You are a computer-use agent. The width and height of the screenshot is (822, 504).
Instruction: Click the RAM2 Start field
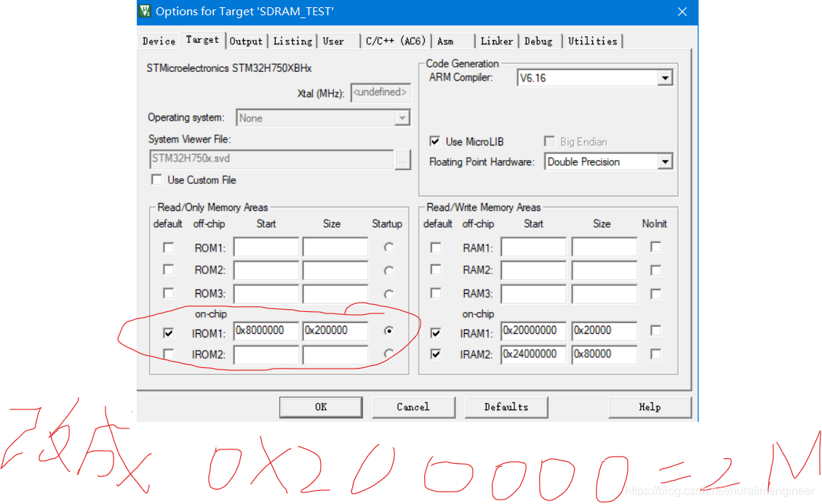tap(534, 271)
